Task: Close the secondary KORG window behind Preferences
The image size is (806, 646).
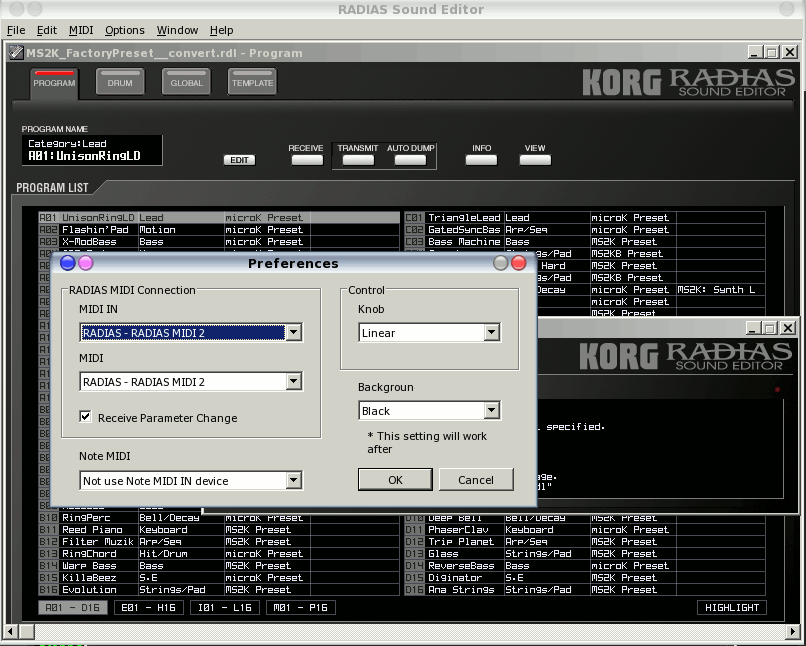Action: pos(787,328)
